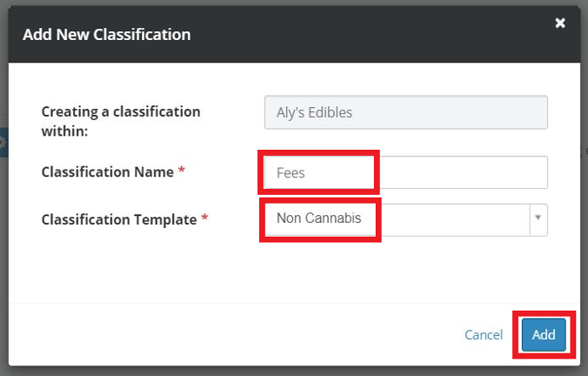588x376 pixels.
Task: Click the red asterisk beside Classification Template
Action: [204, 219]
